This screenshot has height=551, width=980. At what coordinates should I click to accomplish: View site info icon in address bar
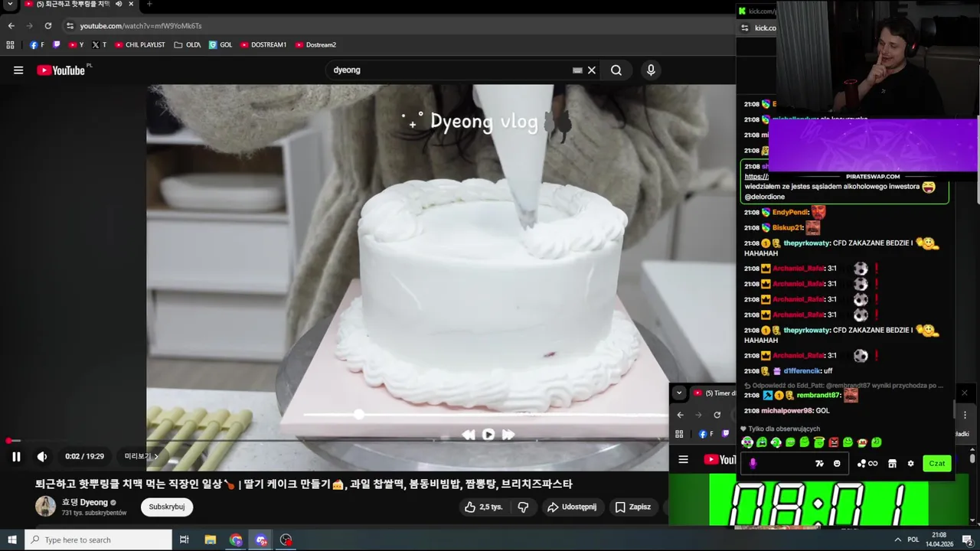[x=70, y=26]
